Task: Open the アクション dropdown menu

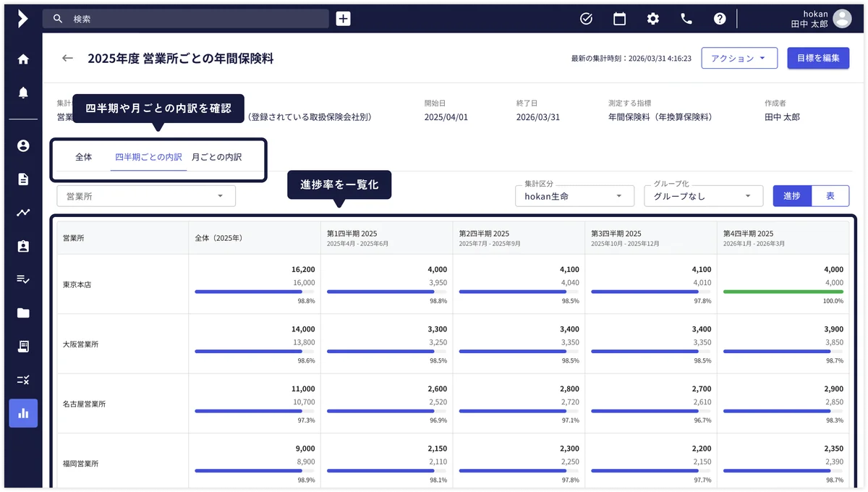Action: [739, 58]
